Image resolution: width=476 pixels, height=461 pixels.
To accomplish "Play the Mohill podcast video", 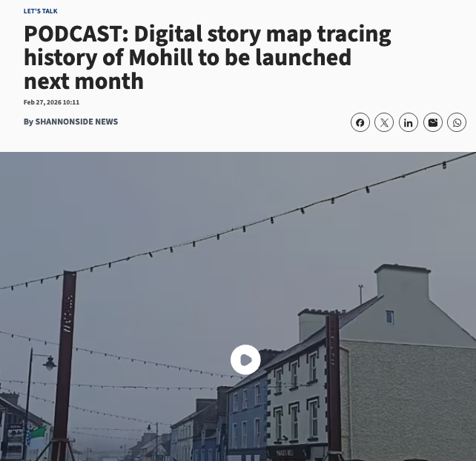I will coord(245,359).
